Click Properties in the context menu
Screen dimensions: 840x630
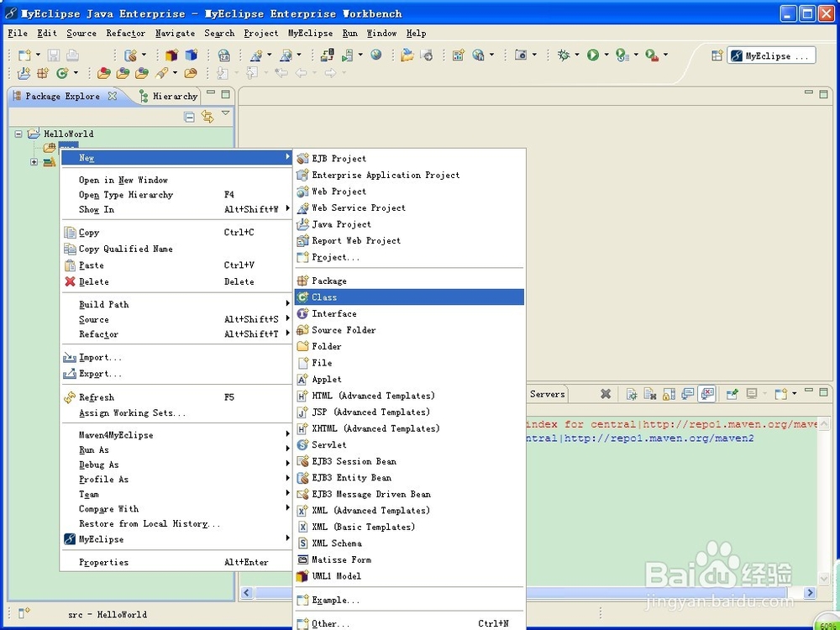[x=176, y=562]
